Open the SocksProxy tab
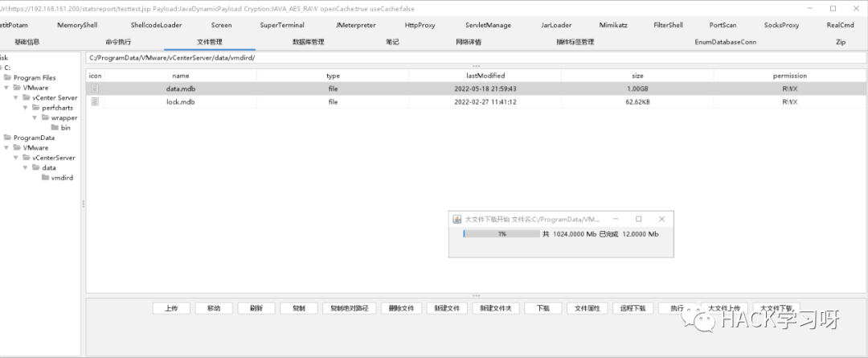This screenshot has height=358, width=868. pyautogui.click(x=782, y=25)
